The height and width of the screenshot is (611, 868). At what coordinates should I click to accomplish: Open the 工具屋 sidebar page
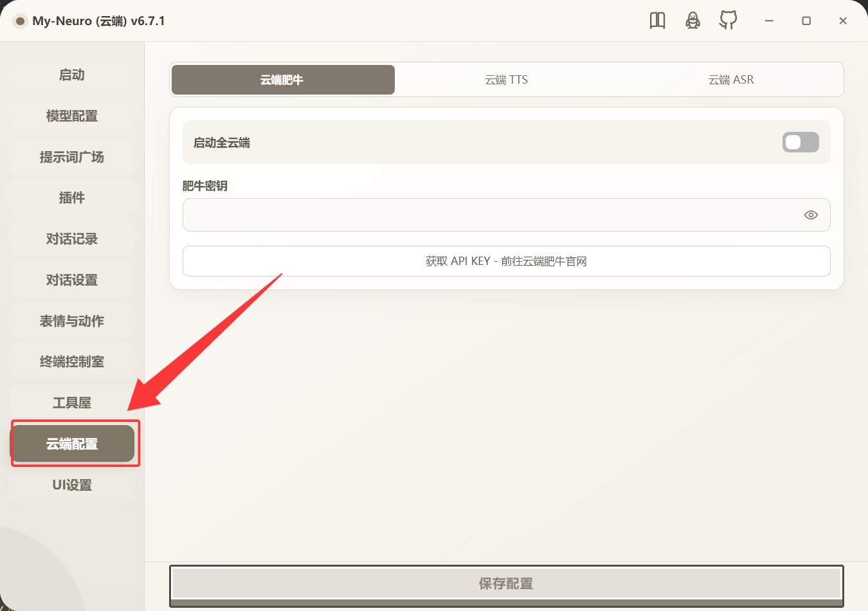72,403
